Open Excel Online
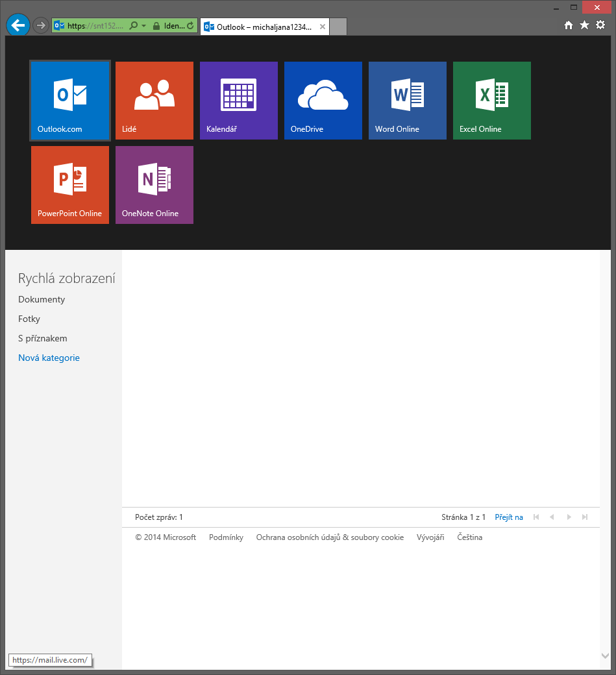The width and height of the screenshot is (616, 675). click(491, 101)
